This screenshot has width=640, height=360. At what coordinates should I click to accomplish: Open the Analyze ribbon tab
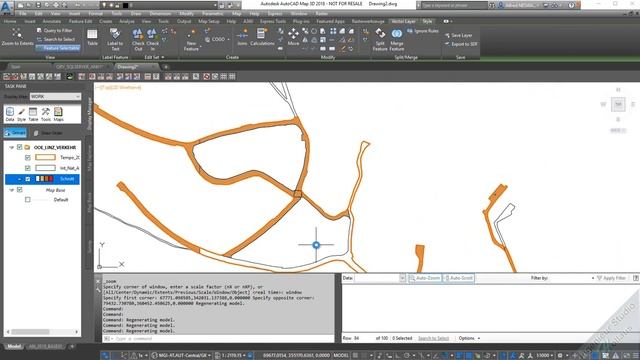coord(127,21)
